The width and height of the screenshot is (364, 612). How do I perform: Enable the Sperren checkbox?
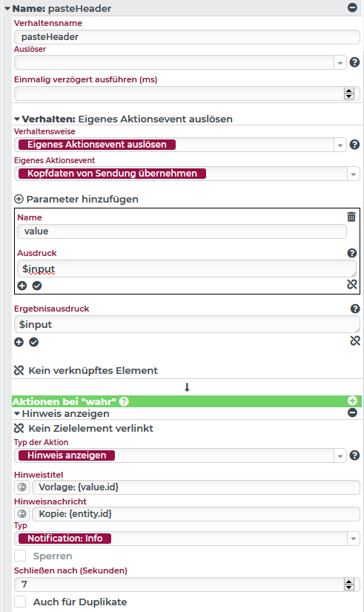(20, 556)
